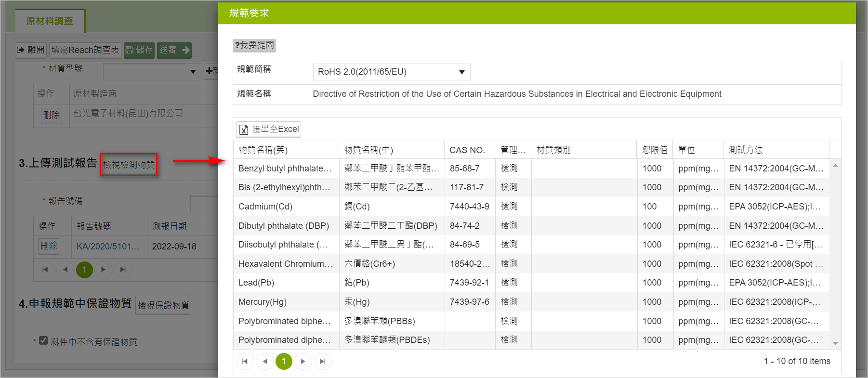Go to last page in dialog pager
Screen dimensions: 868x378
[x=322, y=361]
